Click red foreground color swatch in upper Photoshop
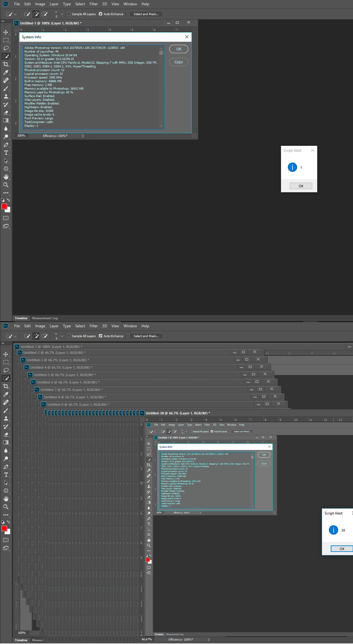This screenshot has width=353, height=644. (4, 206)
